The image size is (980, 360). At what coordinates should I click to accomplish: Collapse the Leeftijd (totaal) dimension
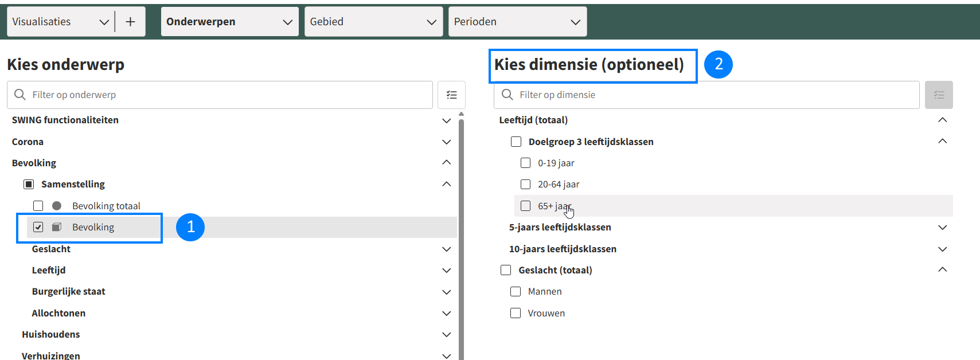tap(942, 120)
